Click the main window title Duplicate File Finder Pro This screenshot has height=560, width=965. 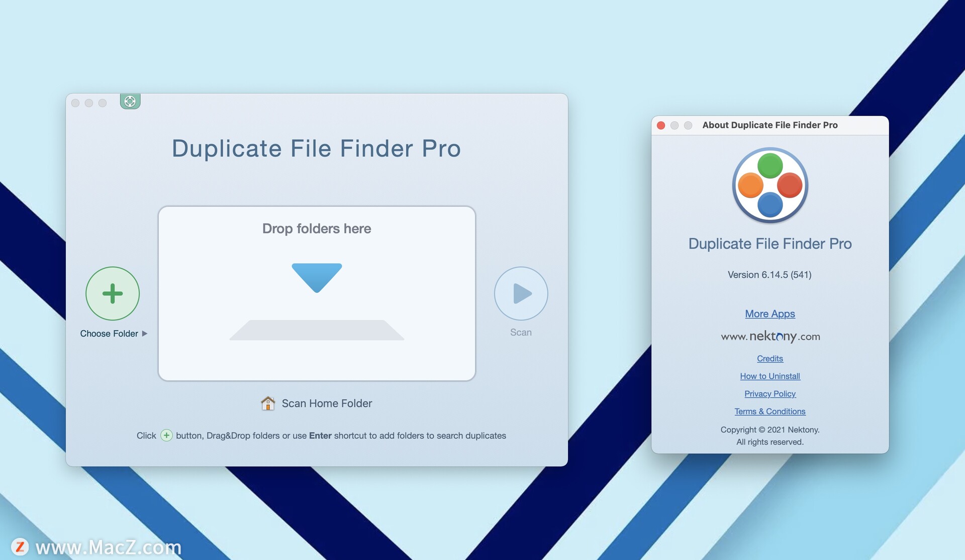[317, 149]
